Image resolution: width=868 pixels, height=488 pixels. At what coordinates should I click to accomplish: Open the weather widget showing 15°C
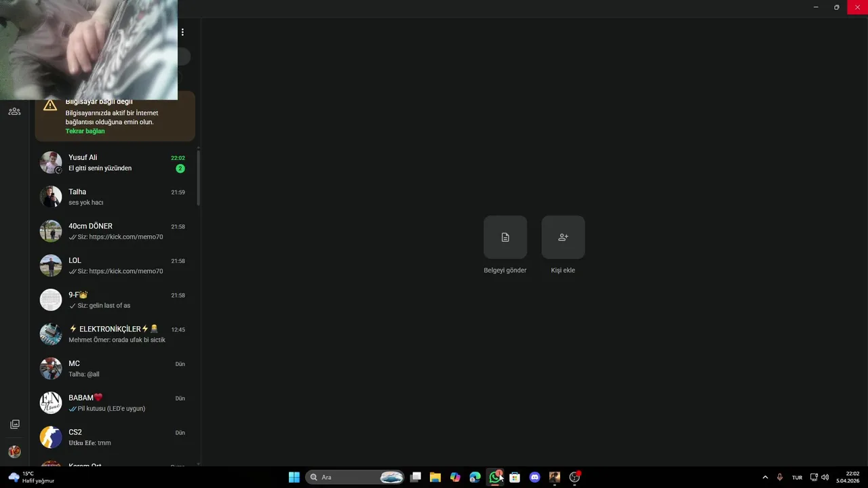[31, 477]
